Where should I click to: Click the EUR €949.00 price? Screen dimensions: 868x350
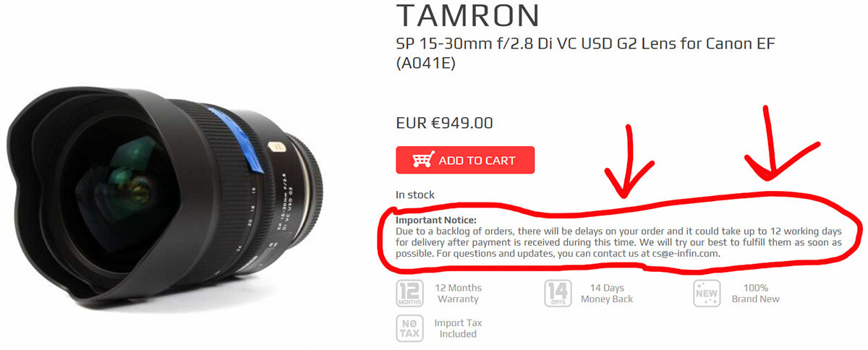(444, 123)
